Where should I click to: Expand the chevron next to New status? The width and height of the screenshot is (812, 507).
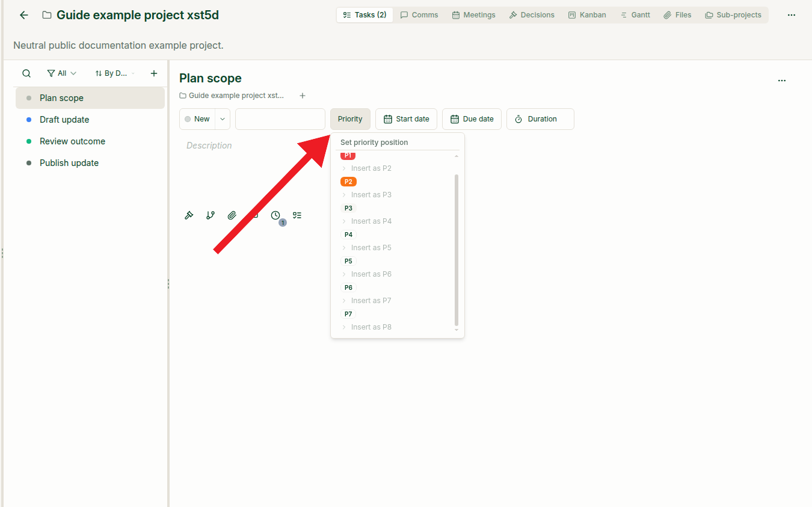pos(223,119)
